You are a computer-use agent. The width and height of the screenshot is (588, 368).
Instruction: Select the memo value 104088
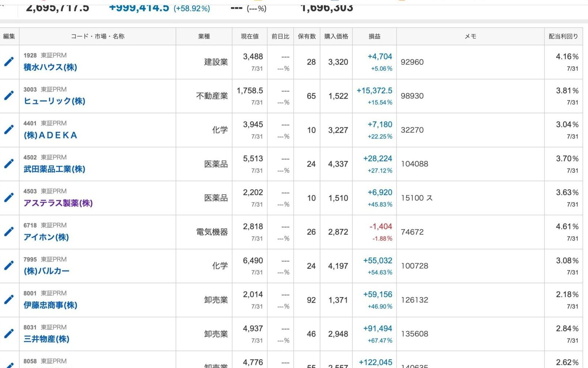point(415,164)
